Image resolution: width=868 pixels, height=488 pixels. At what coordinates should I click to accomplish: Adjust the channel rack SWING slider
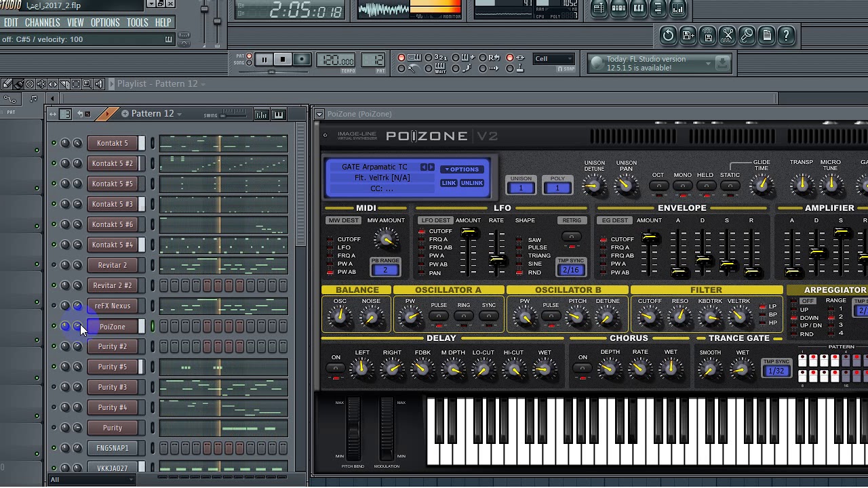[234, 115]
